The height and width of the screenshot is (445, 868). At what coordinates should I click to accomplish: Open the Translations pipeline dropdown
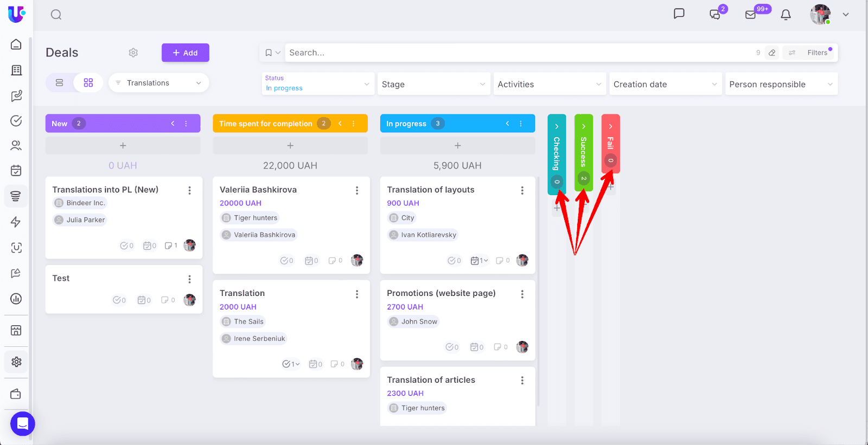[x=159, y=83]
